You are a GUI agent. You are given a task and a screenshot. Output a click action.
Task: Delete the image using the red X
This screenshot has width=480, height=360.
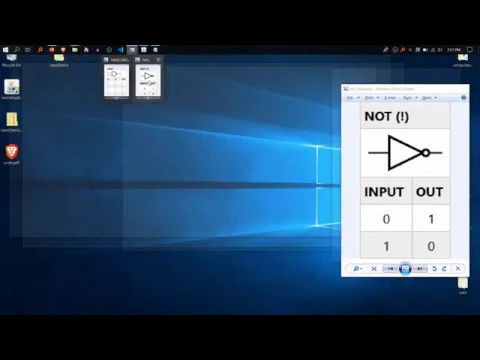pyautogui.click(x=458, y=269)
